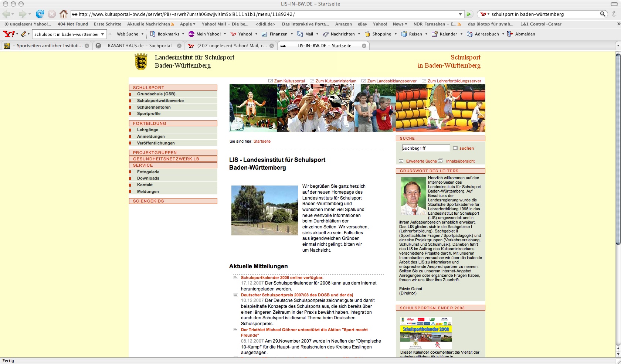Viewport: 621px width, 364px height.
Task: Open the Kalender toolbar icon
Action: tap(434, 34)
